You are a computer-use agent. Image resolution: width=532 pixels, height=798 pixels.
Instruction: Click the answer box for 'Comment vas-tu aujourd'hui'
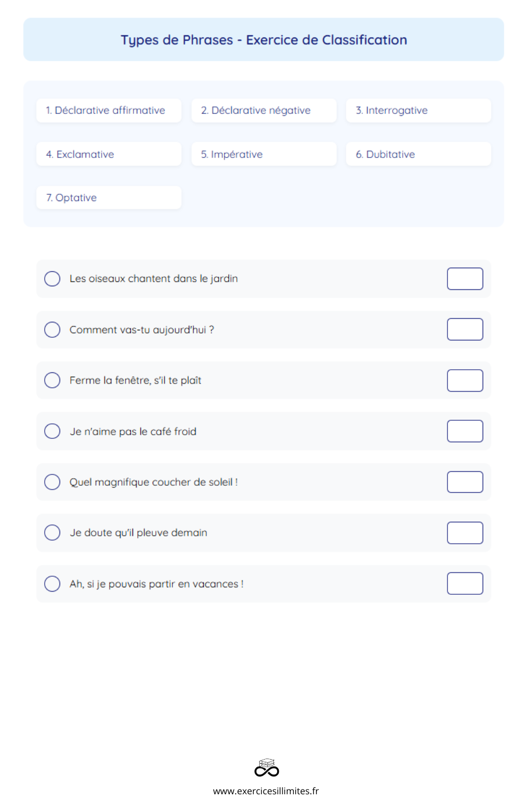tap(465, 329)
